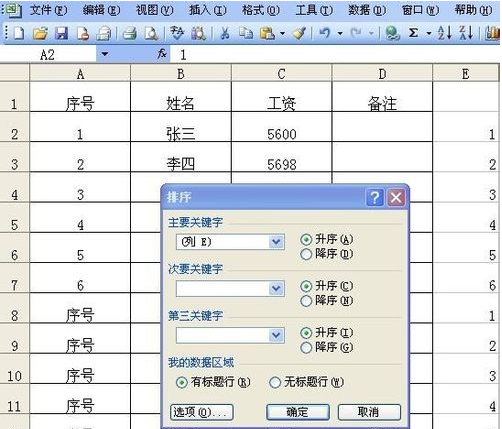
Task: Open the Redo history dropdown arrow
Action: 371,33
